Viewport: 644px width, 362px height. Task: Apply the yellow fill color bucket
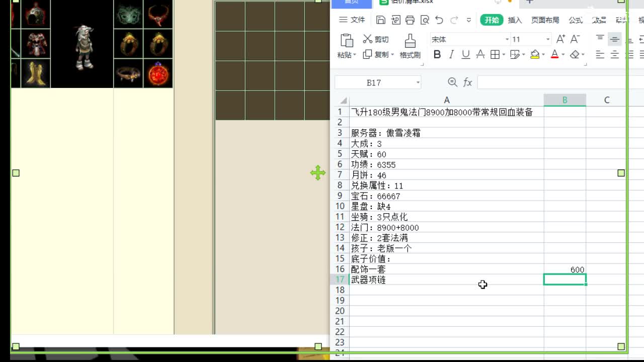535,54
